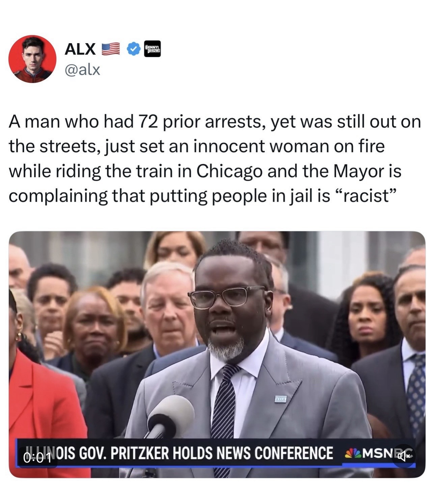
Task: Open the Benny Show affiliate badge
Action: (153, 49)
